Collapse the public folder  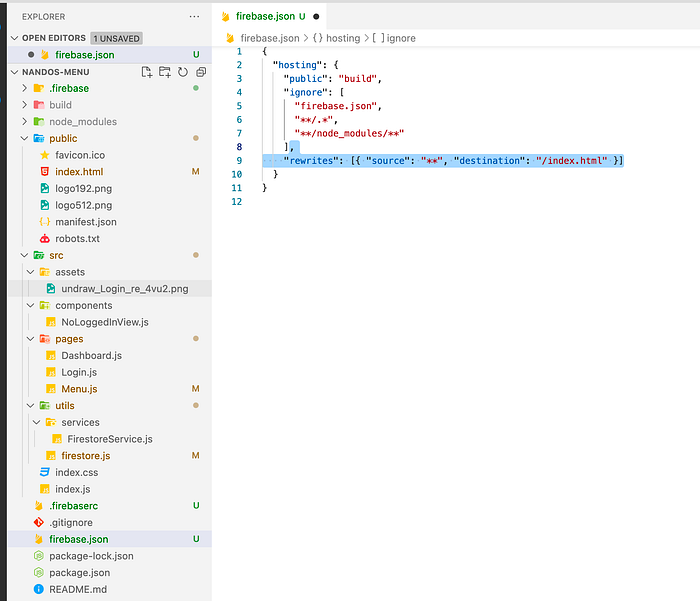[x=25, y=138]
